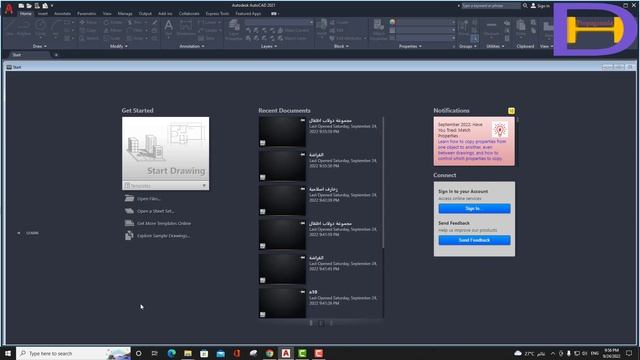Click the Copy tool in Modify panel

click(88, 30)
